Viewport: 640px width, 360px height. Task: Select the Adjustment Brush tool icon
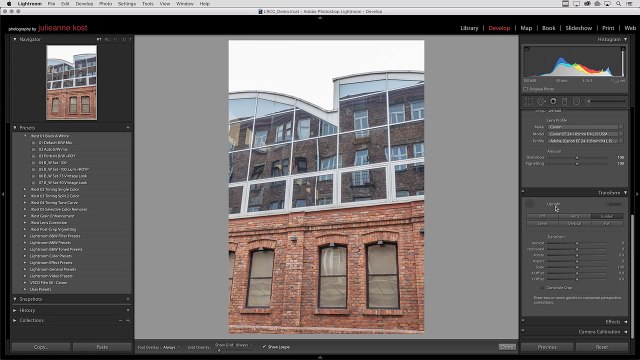click(606, 101)
